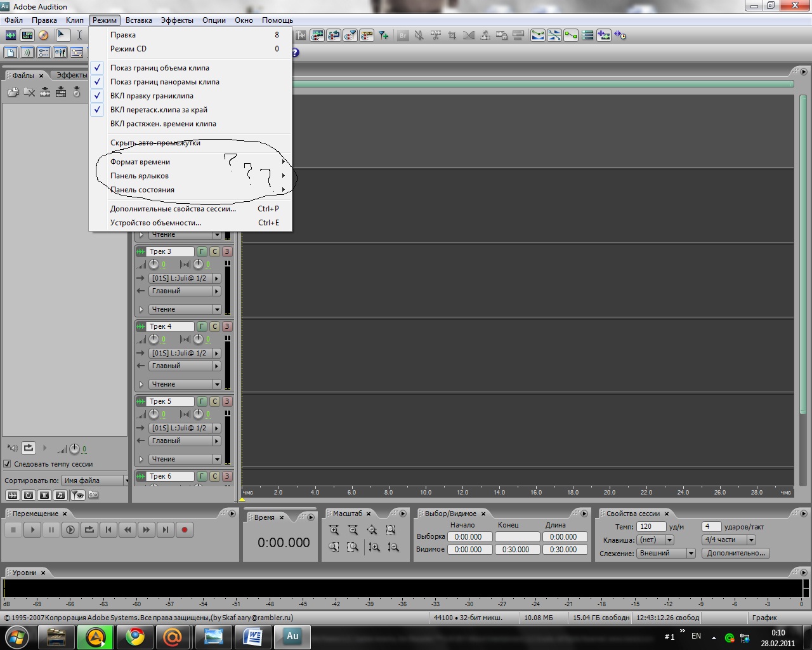
Task: Click the Close file icon in Files panel
Action: tap(29, 93)
